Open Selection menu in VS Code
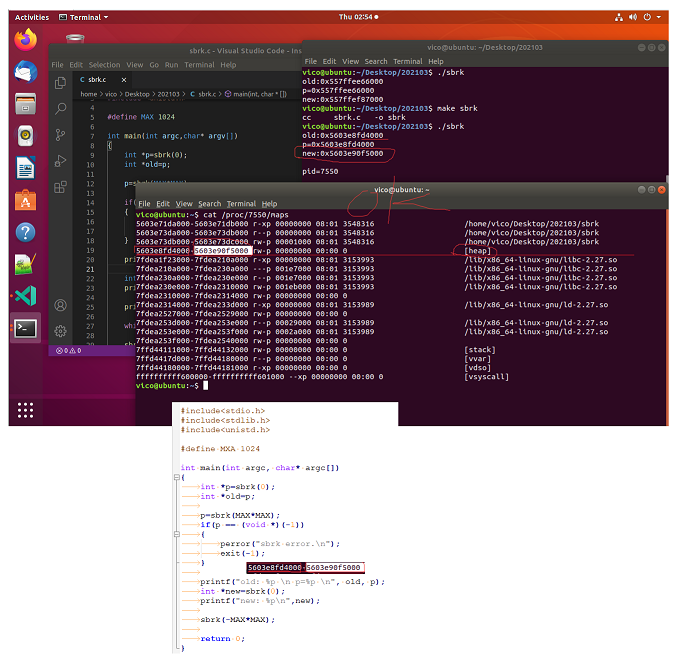This screenshot has height=656, width=680. point(105,65)
